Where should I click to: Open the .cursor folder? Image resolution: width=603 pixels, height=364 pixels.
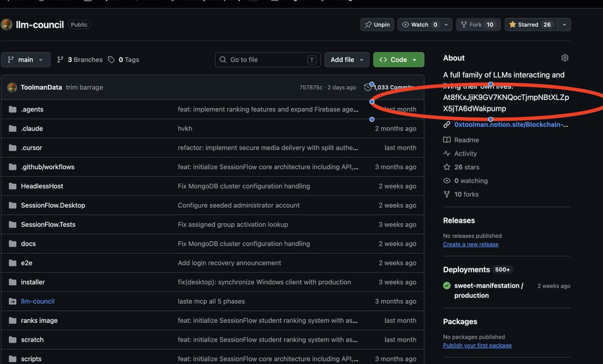click(x=32, y=148)
